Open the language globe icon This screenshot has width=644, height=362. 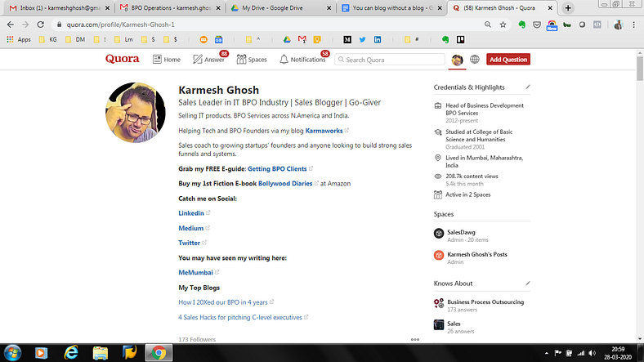[475, 59]
